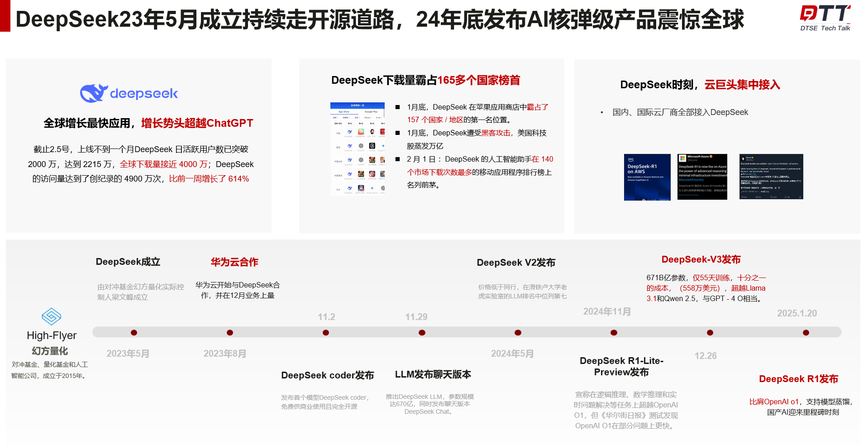Click the heading 'DeepSeek下载量霸占165多个国家榜首'
The height and width of the screenshot is (445, 868).
[x=425, y=80]
